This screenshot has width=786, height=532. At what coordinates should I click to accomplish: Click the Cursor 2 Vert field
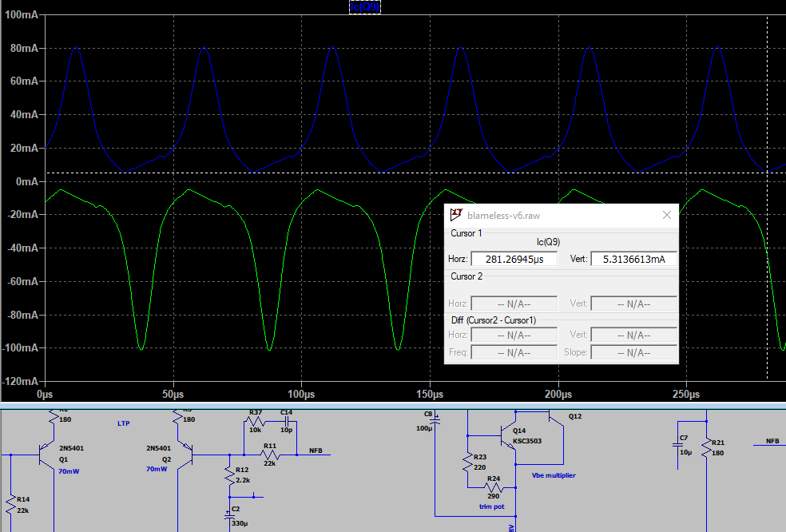coord(634,304)
